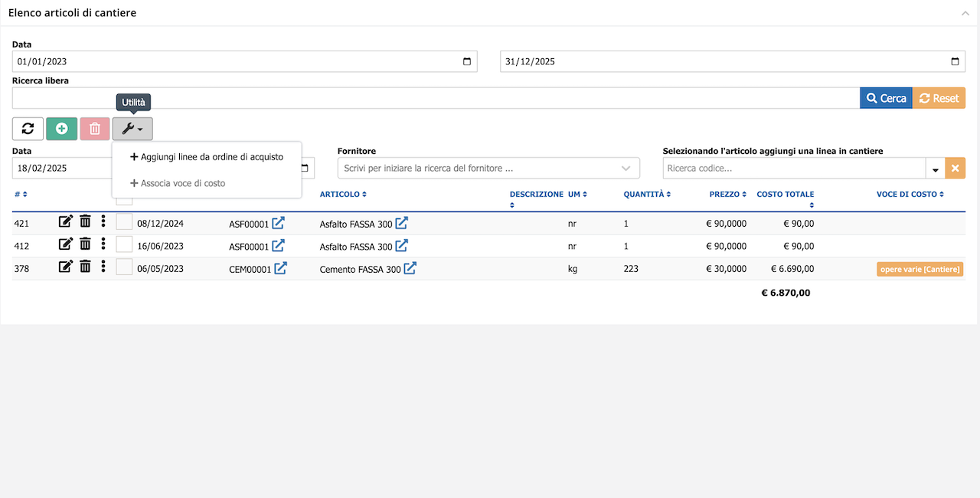Tick the checkbox for row 378
Image resolution: width=980 pixels, height=498 pixels.
[x=124, y=267]
